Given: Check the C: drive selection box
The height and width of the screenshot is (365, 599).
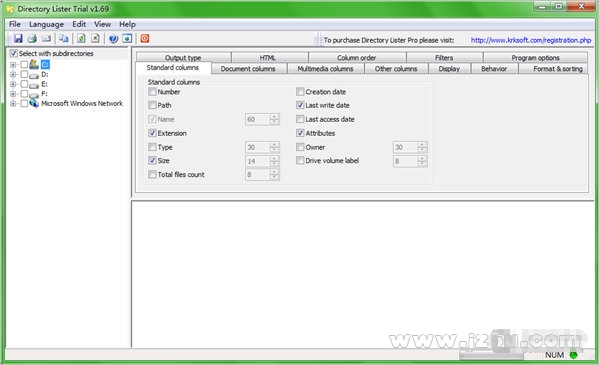Looking at the screenshot, I should (x=24, y=64).
